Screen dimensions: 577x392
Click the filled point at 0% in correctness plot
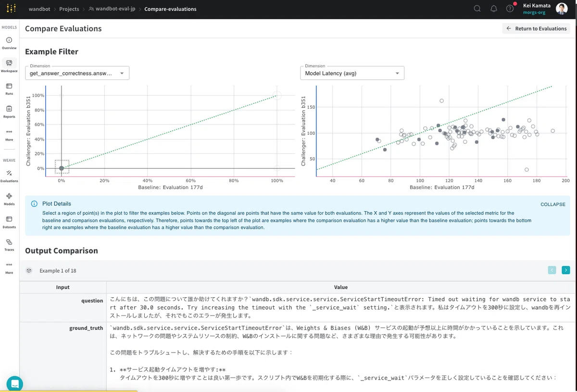(62, 168)
